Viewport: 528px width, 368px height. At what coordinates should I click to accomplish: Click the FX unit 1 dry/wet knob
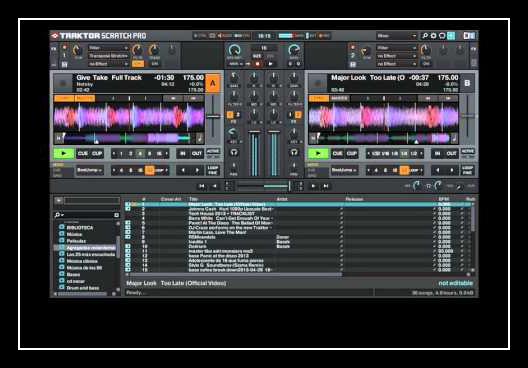[x=77, y=51]
